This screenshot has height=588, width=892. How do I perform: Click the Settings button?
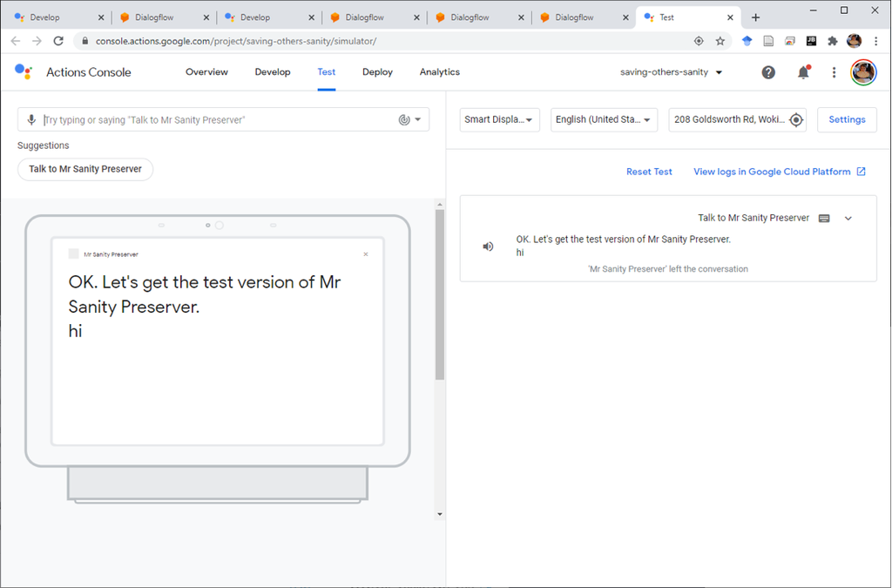click(847, 119)
